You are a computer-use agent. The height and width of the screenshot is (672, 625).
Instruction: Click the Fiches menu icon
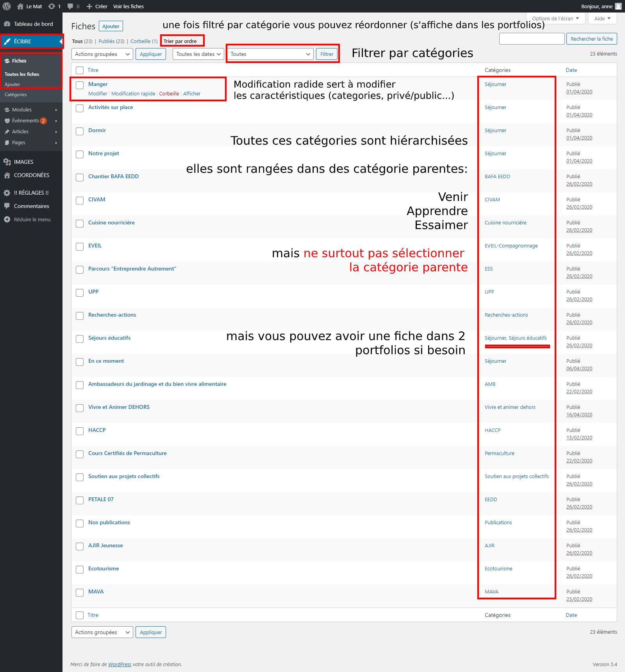point(7,61)
